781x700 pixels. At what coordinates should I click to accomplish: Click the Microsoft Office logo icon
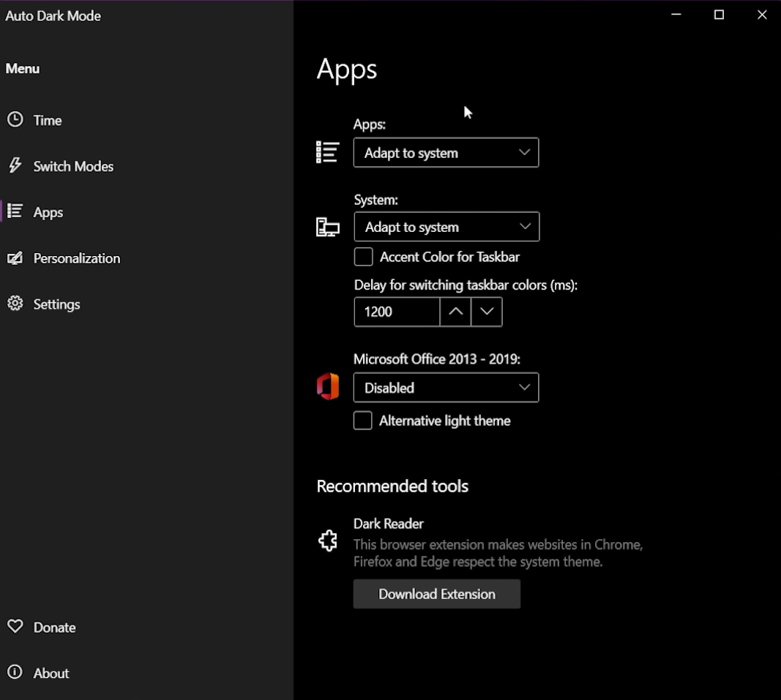pos(328,386)
